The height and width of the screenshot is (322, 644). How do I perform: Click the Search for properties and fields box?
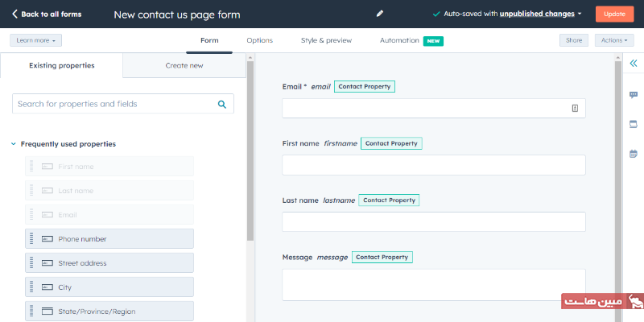(x=123, y=104)
